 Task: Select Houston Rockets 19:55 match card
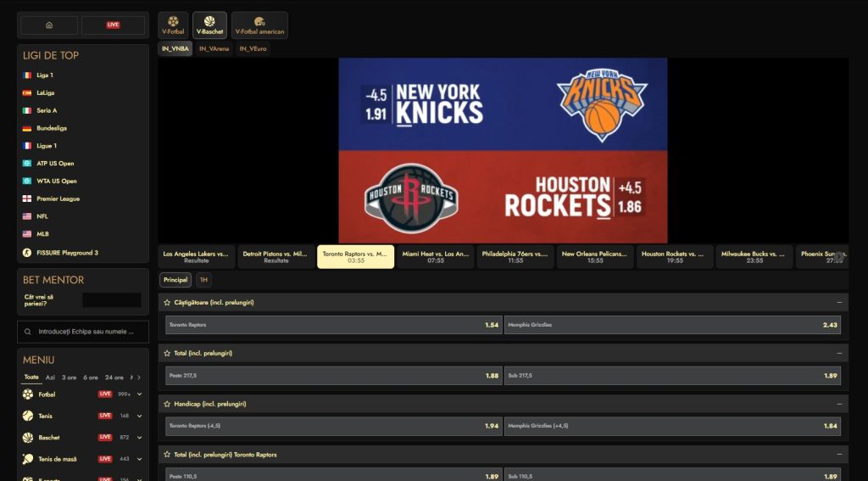click(675, 257)
